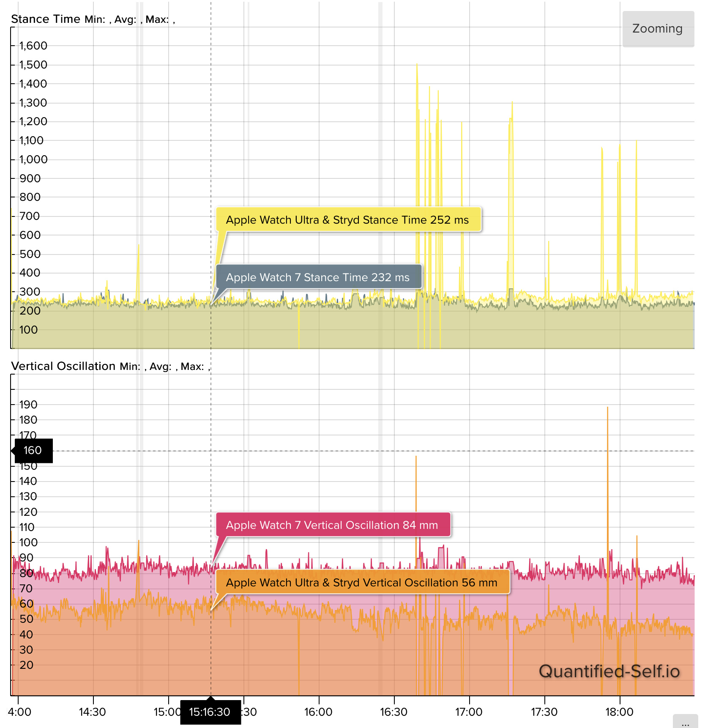Select the 1,600 gridline label on Stance Time axis
705x728 pixels.
[x=33, y=46]
